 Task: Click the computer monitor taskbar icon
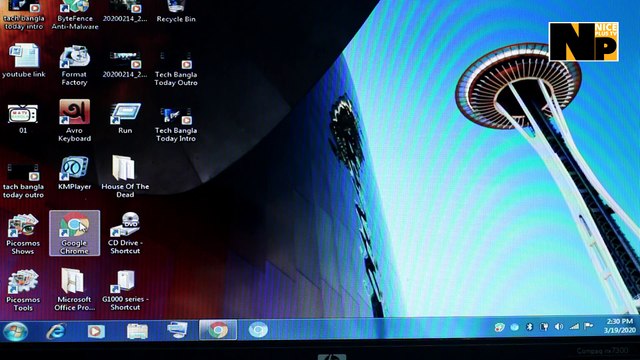tap(177, 330)
